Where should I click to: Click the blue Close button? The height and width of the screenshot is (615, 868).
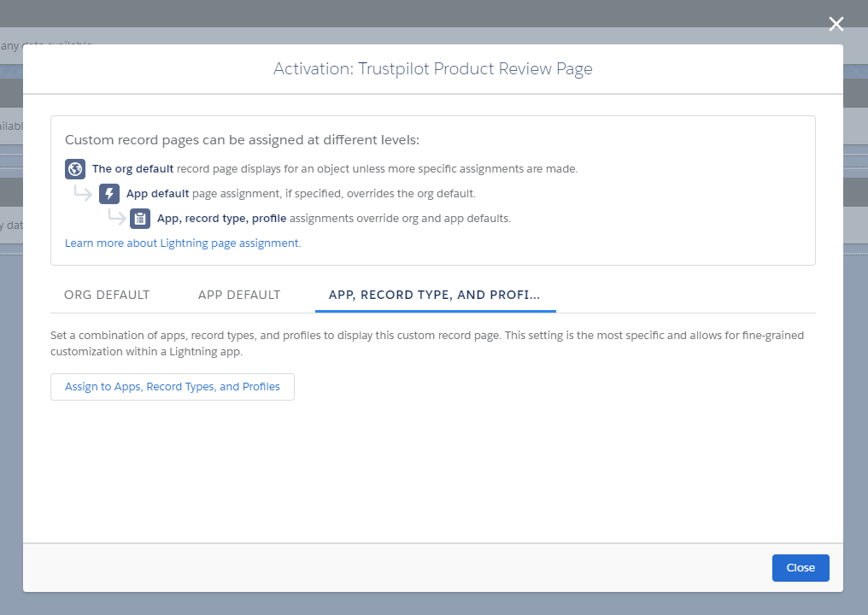(801, 567)
